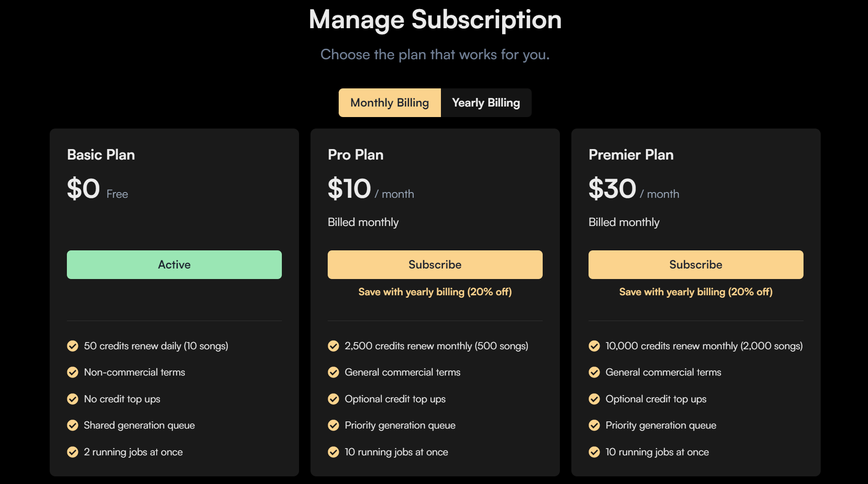Open Pro Plan yearly billing savings link
The height and width of the screenshot is (484, 868).
(435, 292)
